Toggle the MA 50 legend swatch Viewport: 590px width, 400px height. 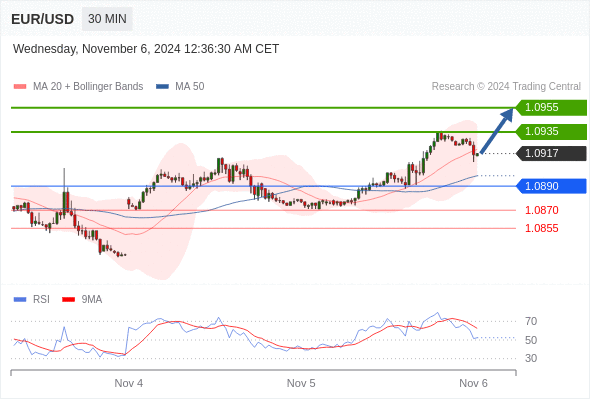tap(162, 87)
